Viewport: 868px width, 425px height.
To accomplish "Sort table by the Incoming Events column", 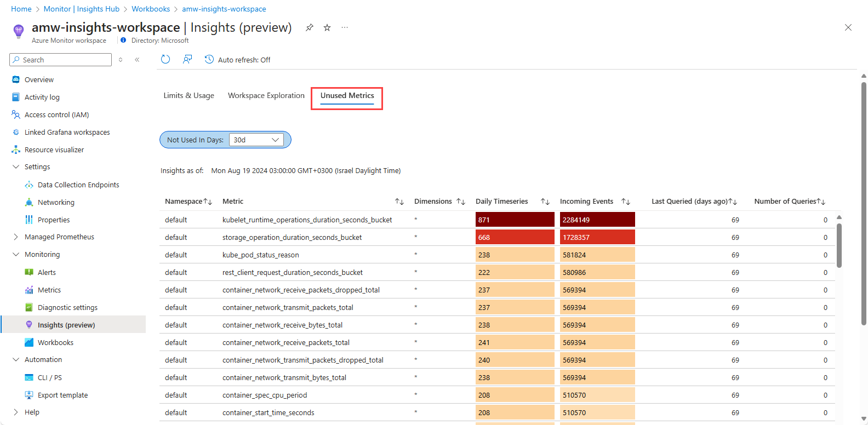I will (625, 202).
